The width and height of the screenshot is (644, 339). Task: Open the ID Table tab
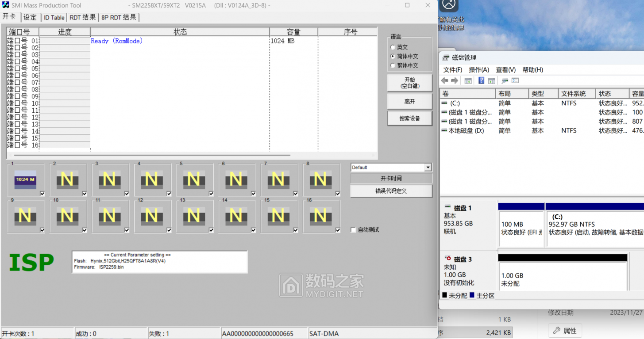54,17
